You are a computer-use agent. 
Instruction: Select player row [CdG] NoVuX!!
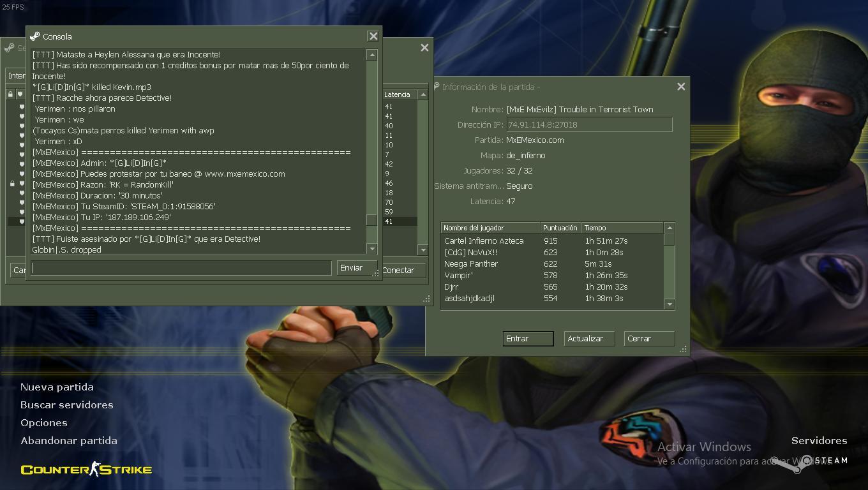click(552, 253)
